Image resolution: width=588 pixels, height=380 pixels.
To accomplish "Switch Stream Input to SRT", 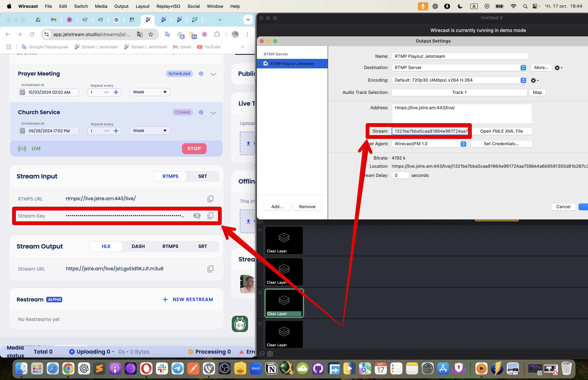I will pyautogui.click(x=202, y=176).
